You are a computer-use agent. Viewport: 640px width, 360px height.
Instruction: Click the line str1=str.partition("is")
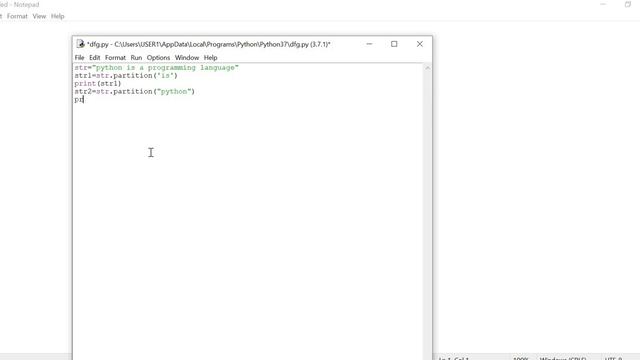126,76
